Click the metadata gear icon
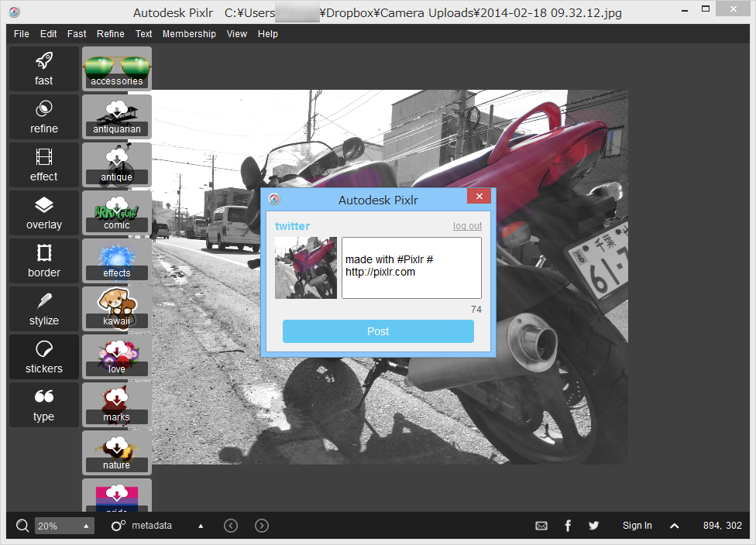This screenshot has height=545, width=756. [118, 526]
